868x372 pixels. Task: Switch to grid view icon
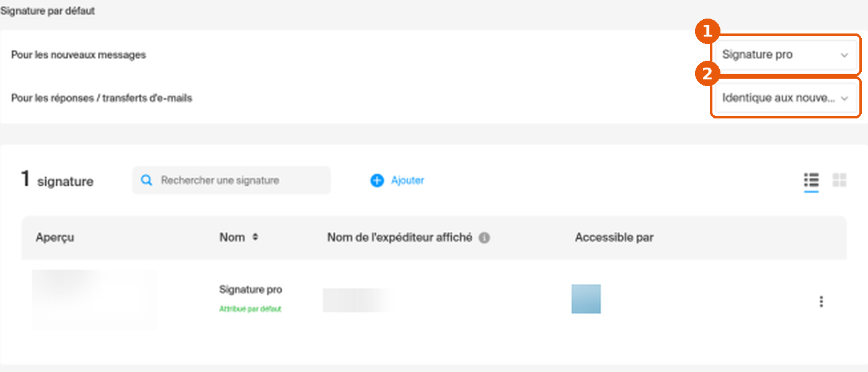[x=839, y=180]
